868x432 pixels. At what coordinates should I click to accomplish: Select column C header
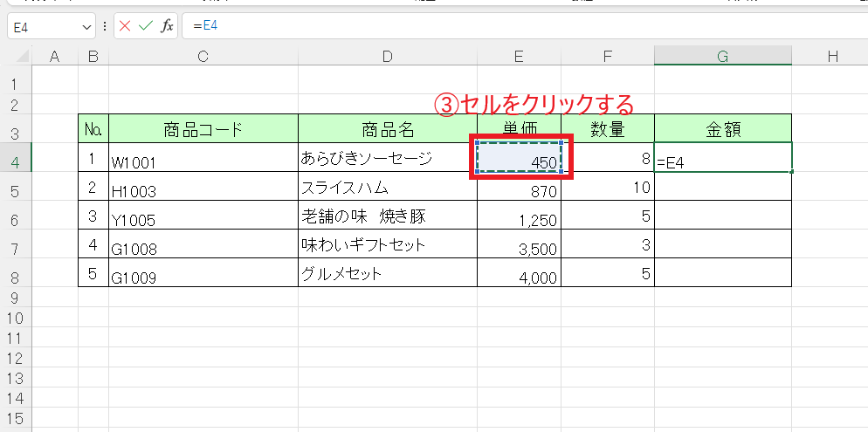pyautogui.click(x=203, y=56)
